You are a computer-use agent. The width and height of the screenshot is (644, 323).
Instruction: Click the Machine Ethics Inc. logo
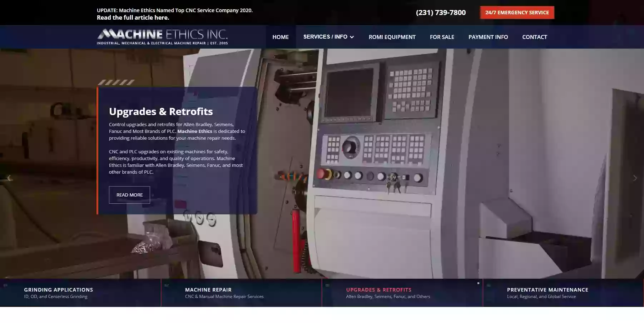[x=162, y=37]
